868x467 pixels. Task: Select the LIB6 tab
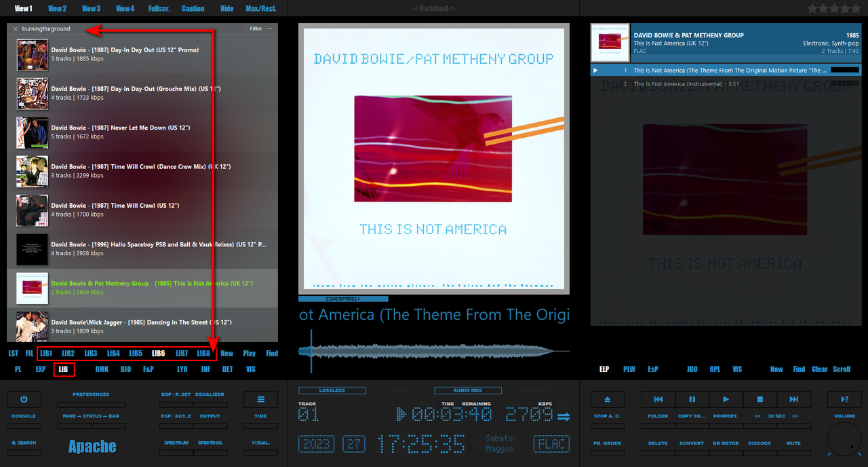click(159, 353)
